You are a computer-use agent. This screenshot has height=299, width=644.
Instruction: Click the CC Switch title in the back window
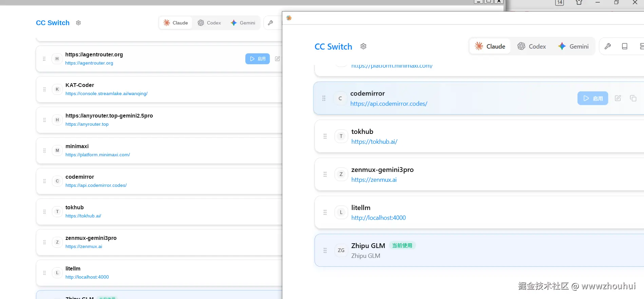(53, 23)
